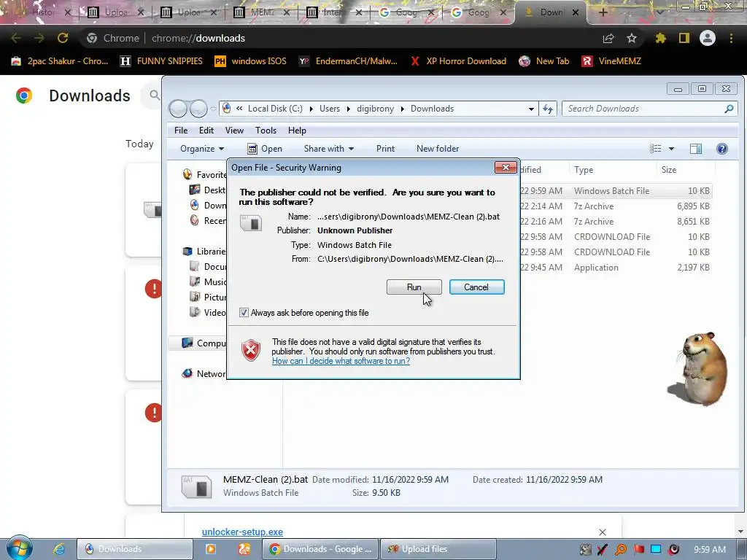Click Run in the security warning
This screenshot has height=560, width=747.
pos(414,287)
